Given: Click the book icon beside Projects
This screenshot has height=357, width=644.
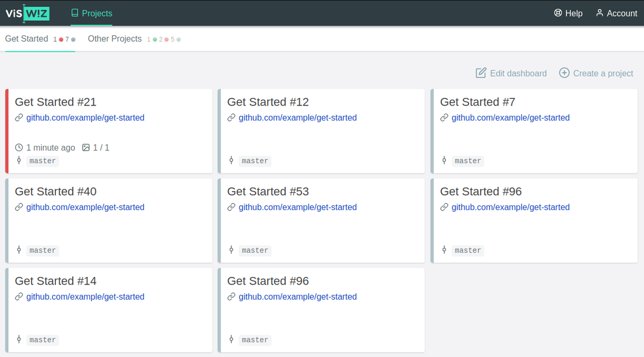Looking at the screenshot, I should coord(75,13).
